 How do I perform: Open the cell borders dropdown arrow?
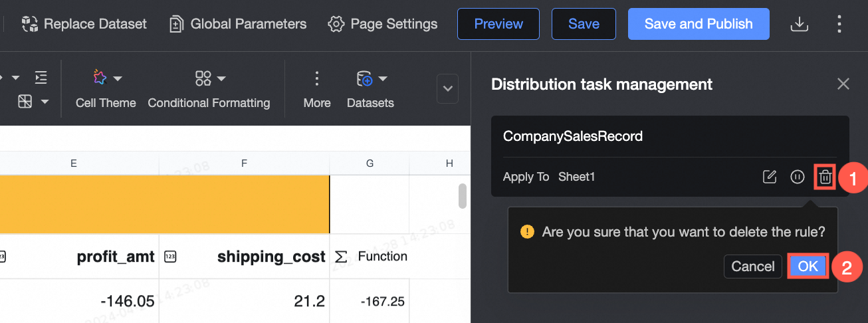[x=45, y=102]
